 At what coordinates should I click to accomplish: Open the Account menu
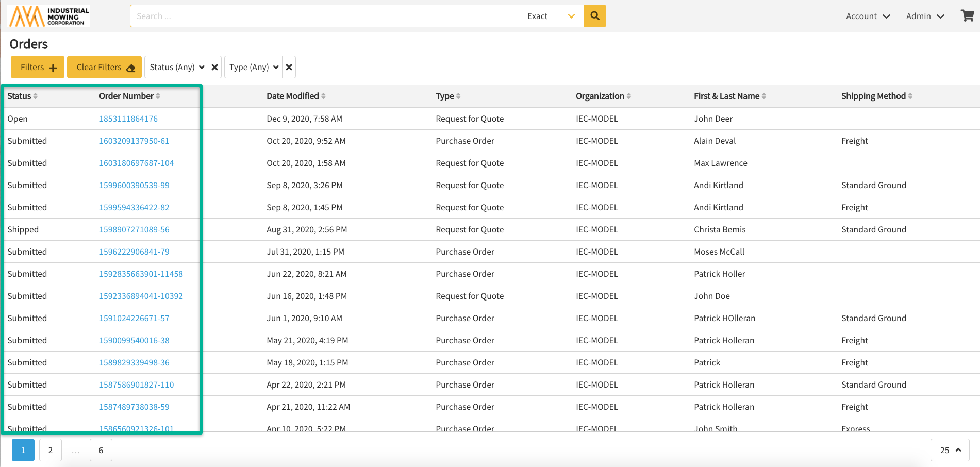(868, 16)
